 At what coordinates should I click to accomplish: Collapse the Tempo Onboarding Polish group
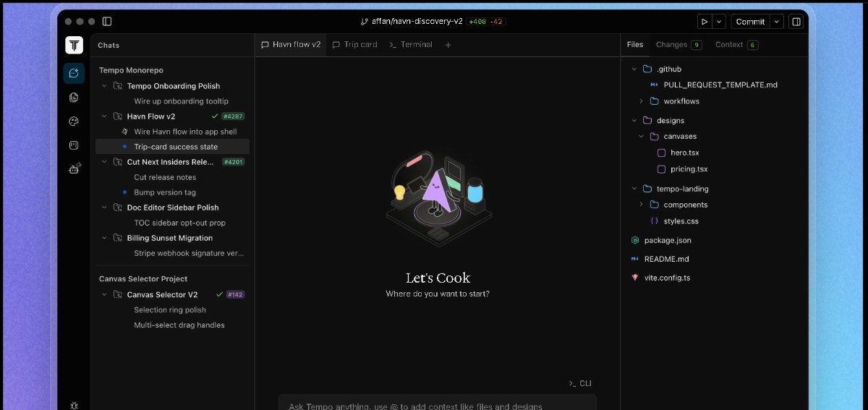(x=104, y=86)
